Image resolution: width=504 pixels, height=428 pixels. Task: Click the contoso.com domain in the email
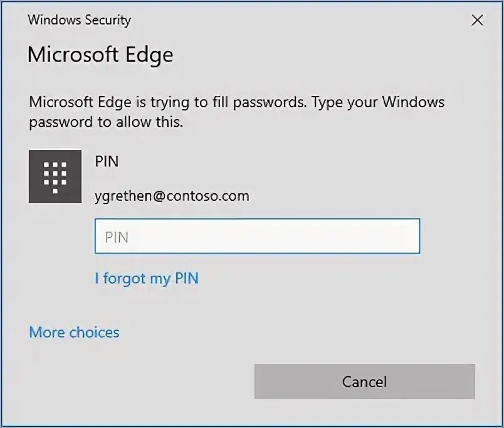pyautogui.click(x=208, y=196)
